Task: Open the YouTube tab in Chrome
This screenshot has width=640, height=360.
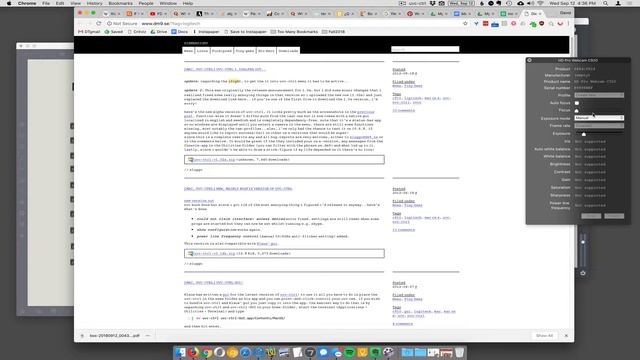Action: coord(158,13)
